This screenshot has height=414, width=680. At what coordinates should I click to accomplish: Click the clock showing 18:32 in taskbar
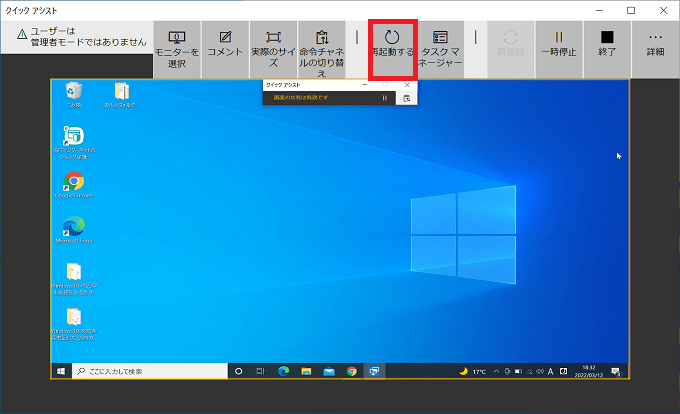click(x=588, y=372)
